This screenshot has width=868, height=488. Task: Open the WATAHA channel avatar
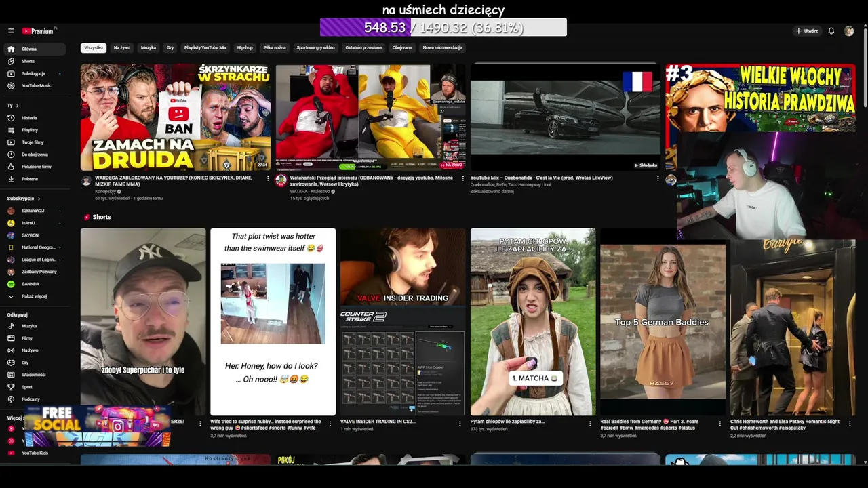281,180
